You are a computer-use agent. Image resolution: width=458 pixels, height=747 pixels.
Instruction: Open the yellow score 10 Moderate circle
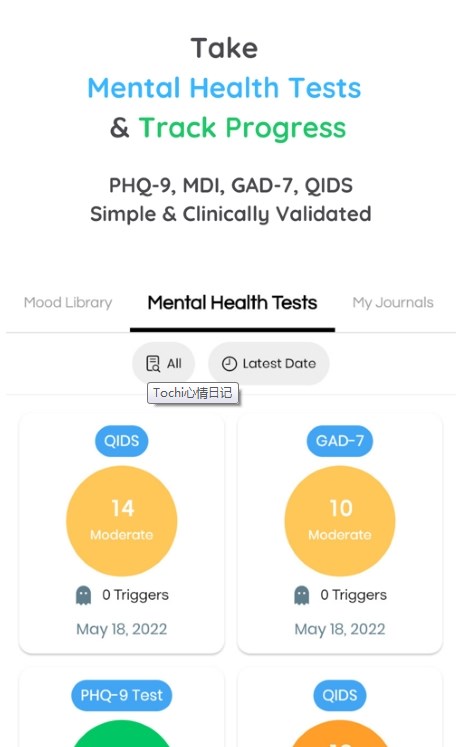(x=340, y=521)
